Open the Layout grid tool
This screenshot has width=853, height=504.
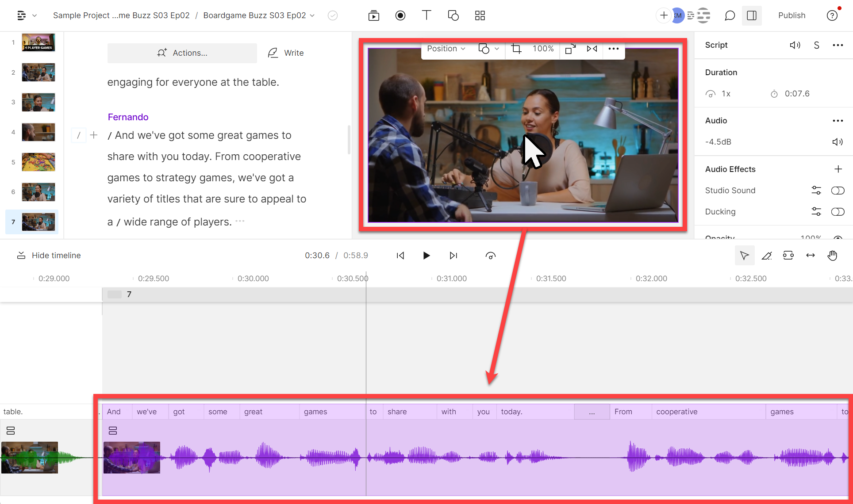(480, 15)
